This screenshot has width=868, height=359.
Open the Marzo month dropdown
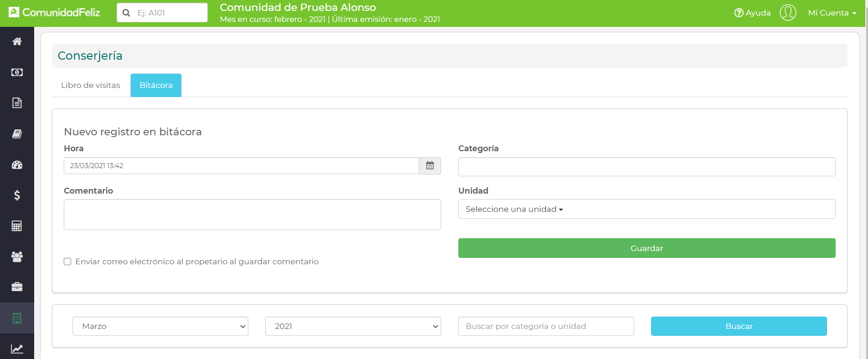pos(160,326)
